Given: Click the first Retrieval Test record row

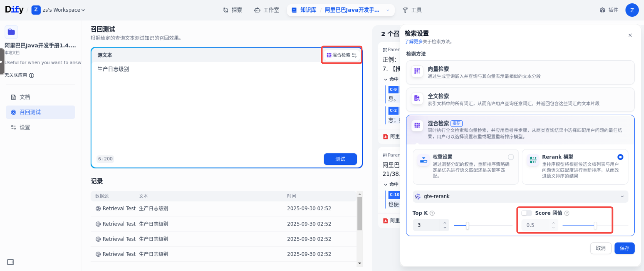Looking at the screenshot, I should coord(224,208).
